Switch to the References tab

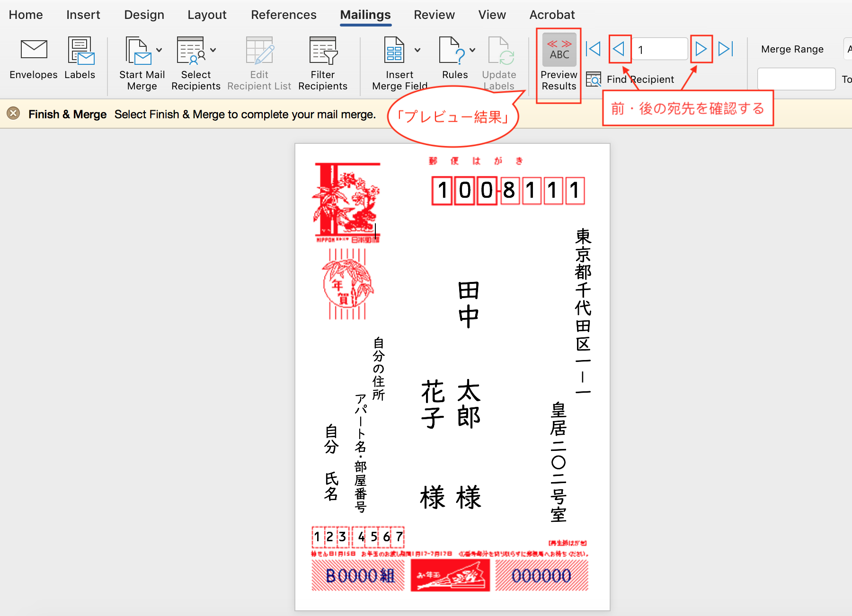pyautogui.click(x=284, y=15)
